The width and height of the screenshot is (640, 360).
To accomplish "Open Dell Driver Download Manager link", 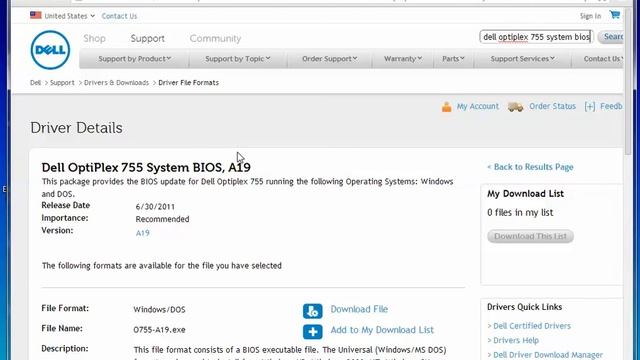I will 548,355.
